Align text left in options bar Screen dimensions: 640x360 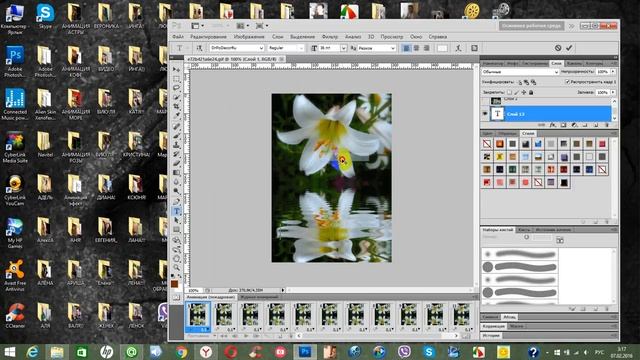[406, 48]
